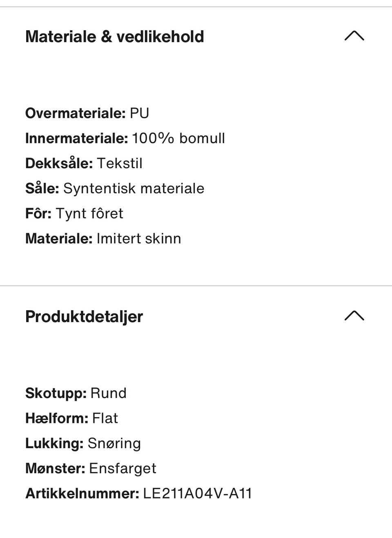Click the Imitert skinn value

[138, 238]
